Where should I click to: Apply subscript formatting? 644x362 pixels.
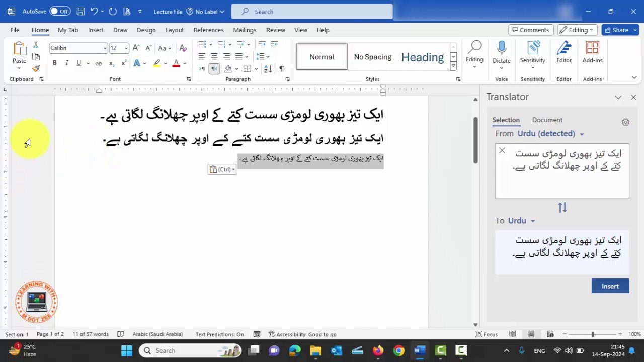pos(111,63)
